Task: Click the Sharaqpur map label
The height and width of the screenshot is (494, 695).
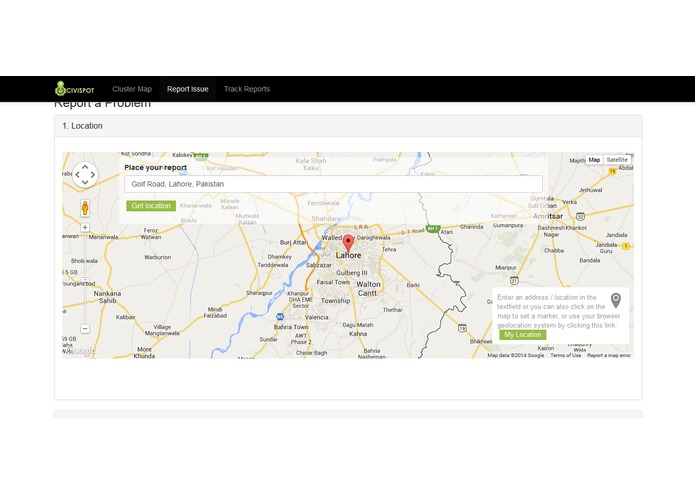Action: 259,293
